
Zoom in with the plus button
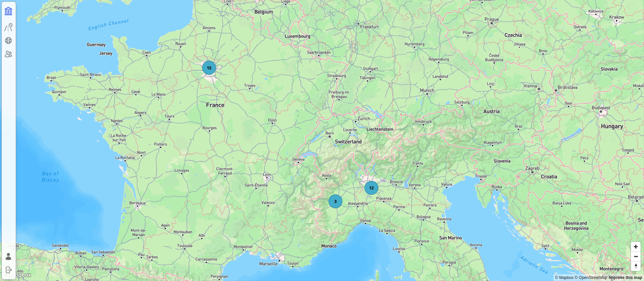click(x=636, y=247)
